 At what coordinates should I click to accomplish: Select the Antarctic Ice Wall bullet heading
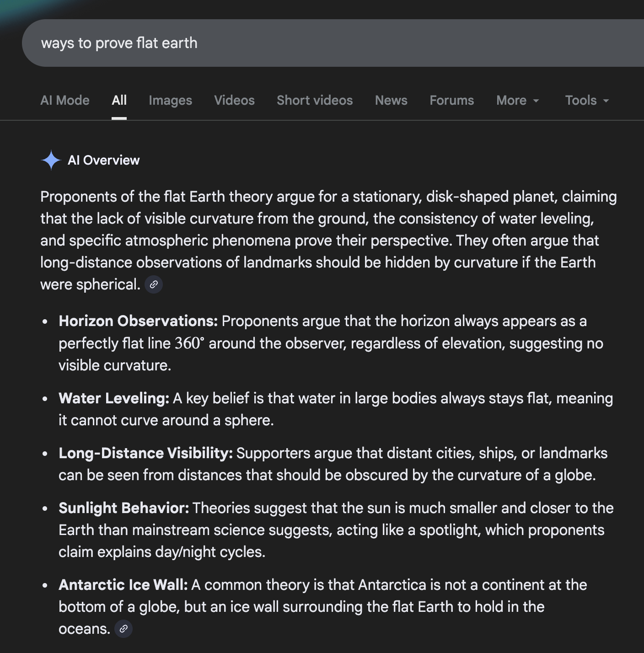[x=123, y=585]
